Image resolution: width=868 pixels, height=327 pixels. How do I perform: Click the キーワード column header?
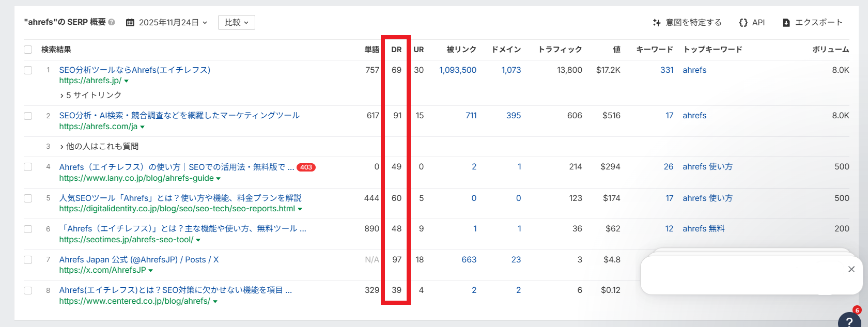(x=655, y=50)
